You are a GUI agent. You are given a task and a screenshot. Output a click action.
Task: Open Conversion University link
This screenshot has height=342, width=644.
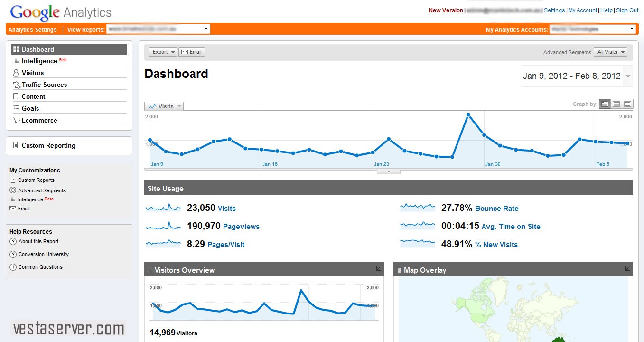44,254
